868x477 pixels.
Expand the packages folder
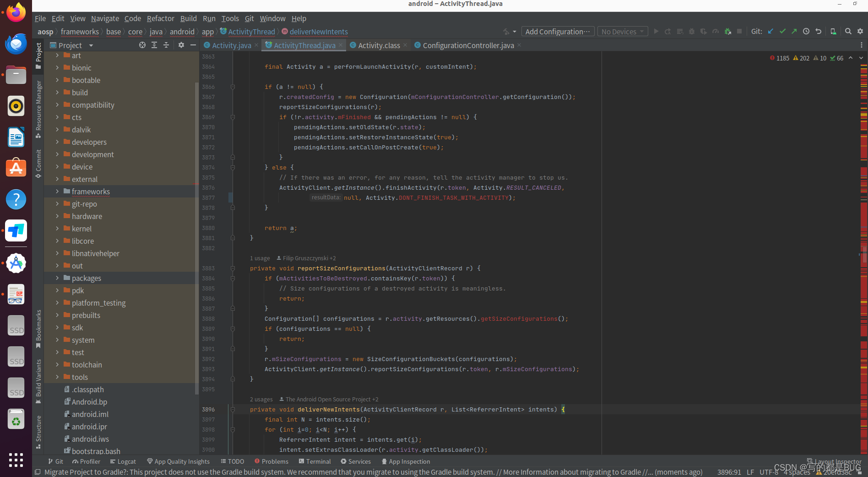point(57,278)
